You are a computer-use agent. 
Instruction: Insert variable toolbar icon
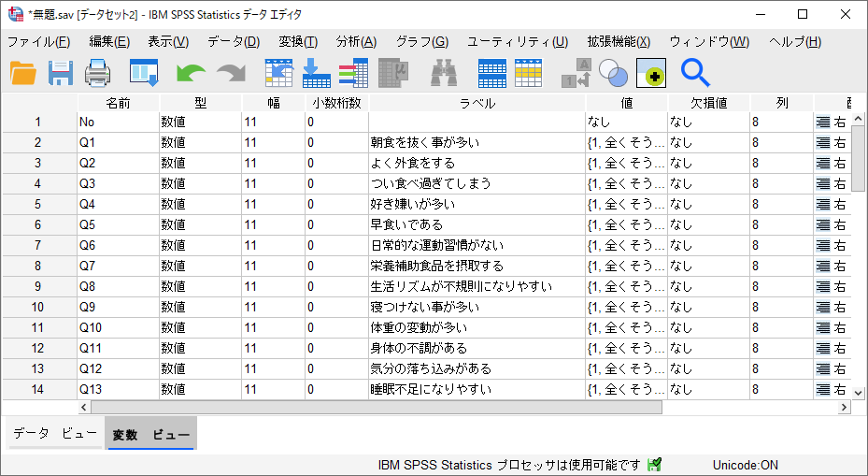[x=529, y=73]
